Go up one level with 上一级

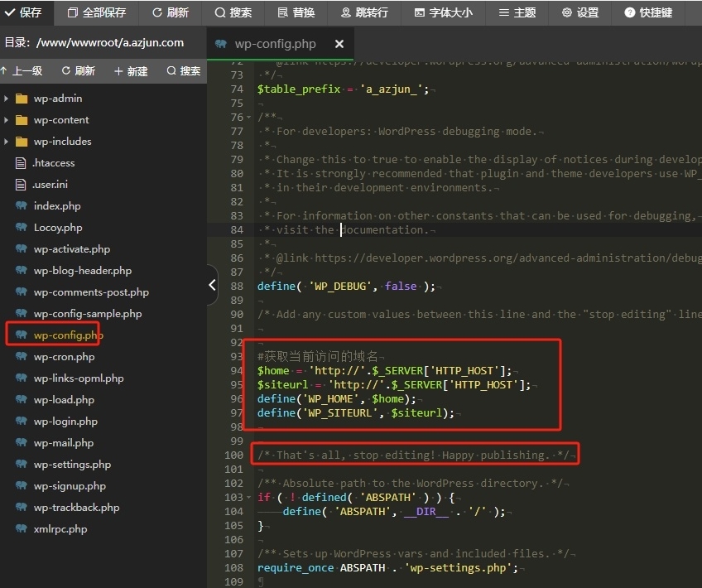(22, 70)
